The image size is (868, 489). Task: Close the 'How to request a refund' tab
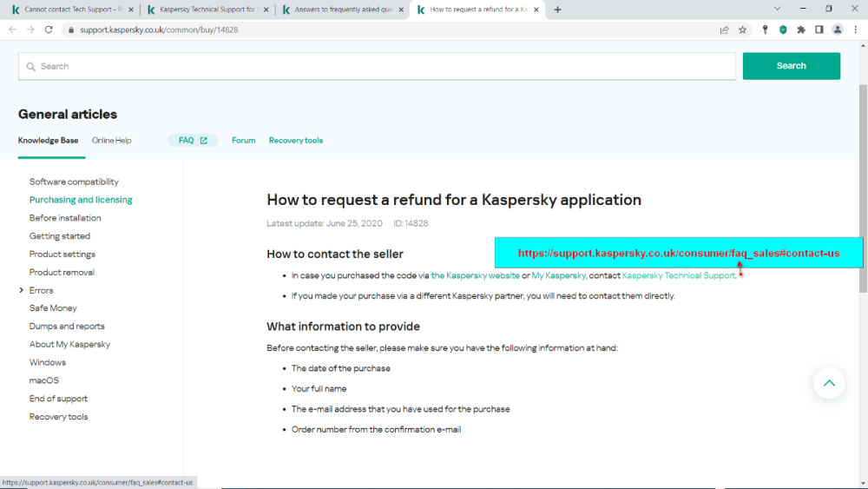point(536,10)
